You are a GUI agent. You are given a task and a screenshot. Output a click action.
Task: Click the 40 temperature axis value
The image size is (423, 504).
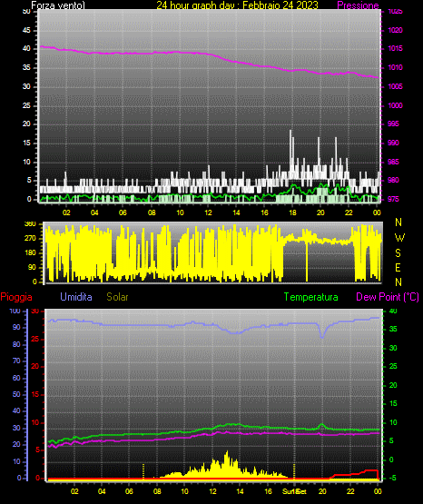tap(393, 311)
